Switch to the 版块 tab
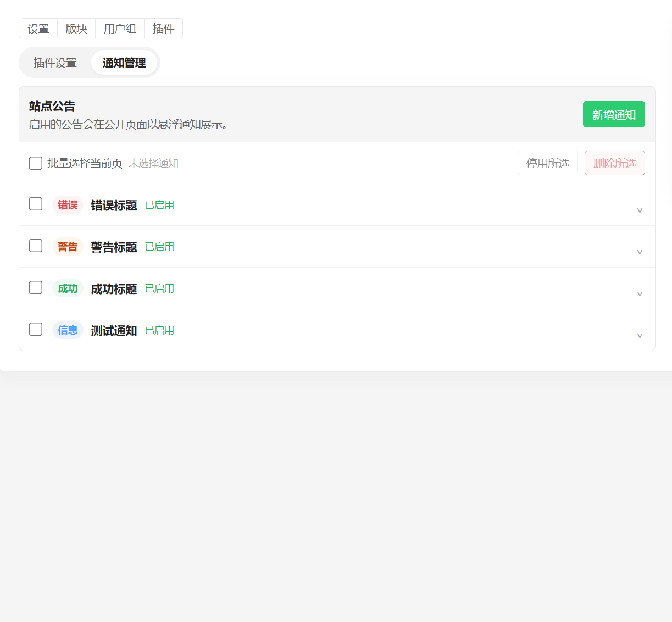The height and width of the screenshot is (622, 672). [x=76, y=29]
